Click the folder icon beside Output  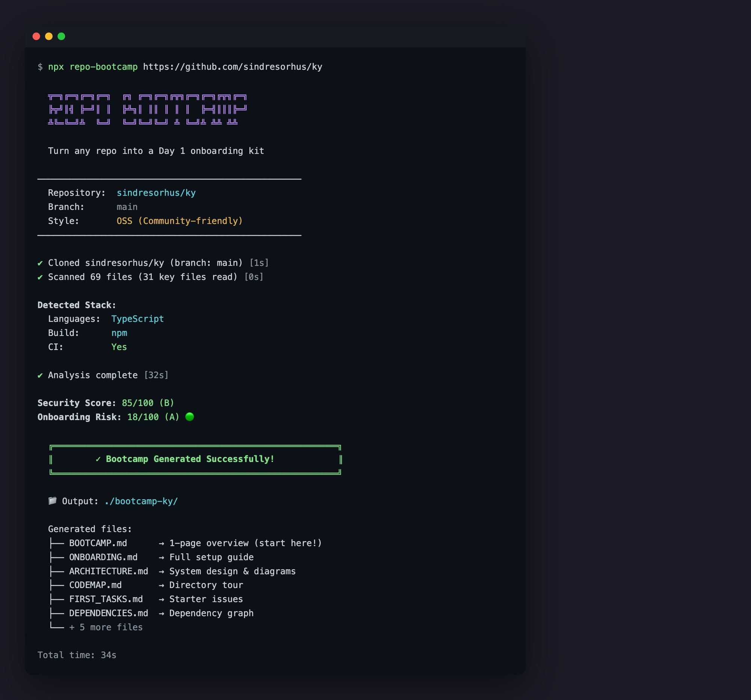(x=53, y=501)
